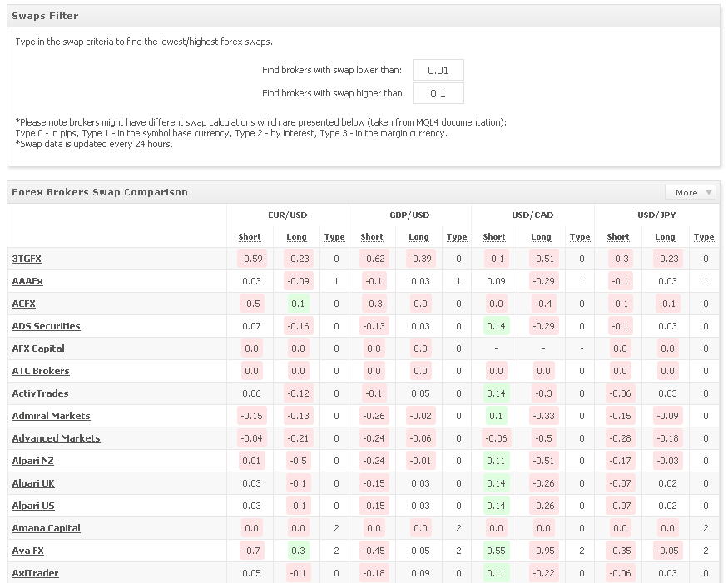Click AAAFx USD/CAD short value 0.09
Screen dimensions: 728x583
[496, 281]
